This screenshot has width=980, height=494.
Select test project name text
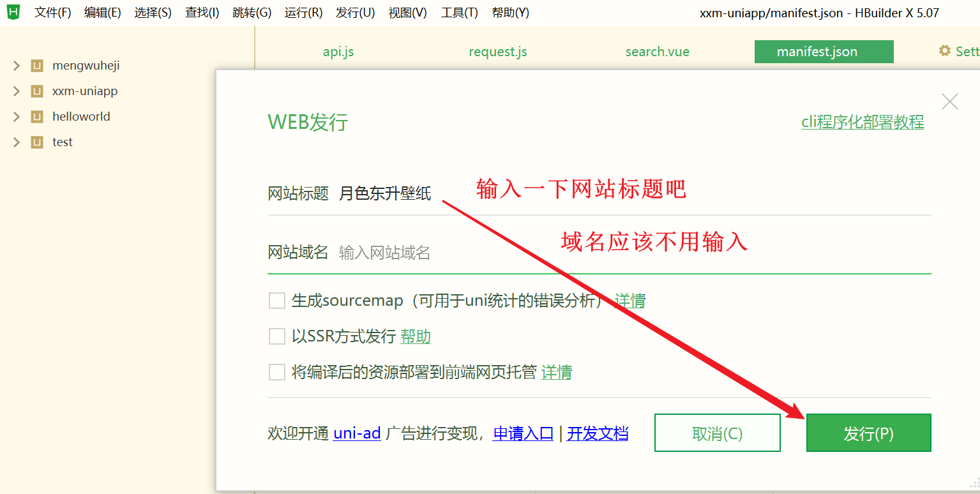coord(63,142)
